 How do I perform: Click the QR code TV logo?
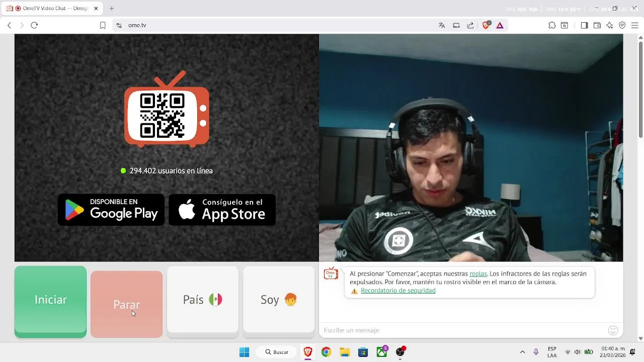pos(167,109)
